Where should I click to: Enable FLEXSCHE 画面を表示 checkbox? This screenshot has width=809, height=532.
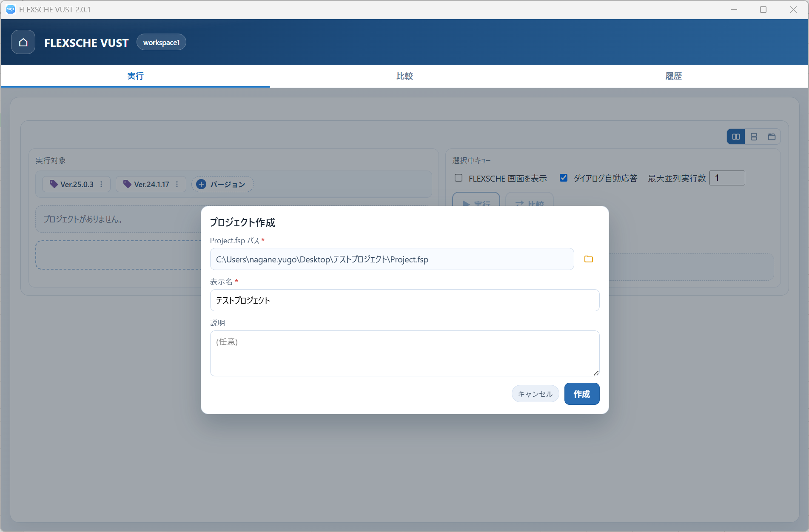tap(459, 178)
